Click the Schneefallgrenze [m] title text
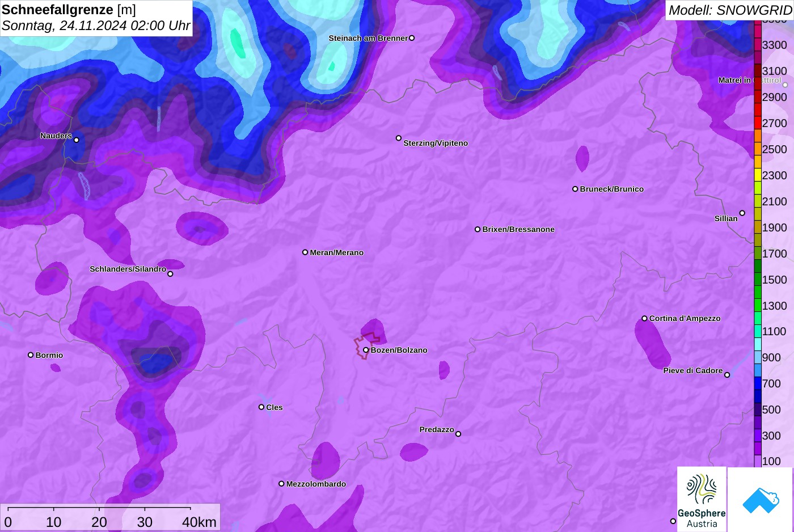The image size is (794, 532). pyautogui.click(x=69, y=10)
